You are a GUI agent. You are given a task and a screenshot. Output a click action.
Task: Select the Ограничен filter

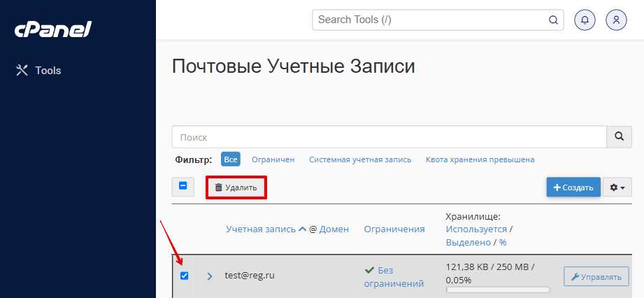tap(273, 159)
